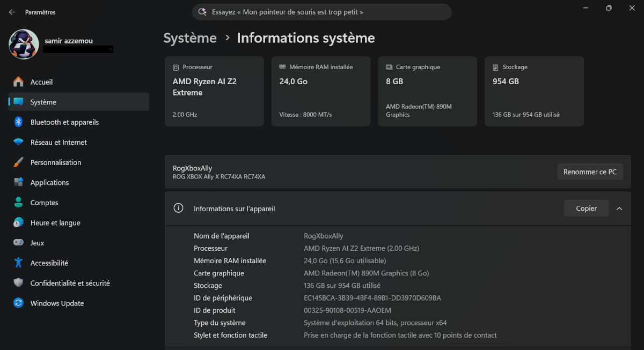This screenshot has width=644, height=350.
Task: Open the Accueil settings page
Action: point(79,82)
